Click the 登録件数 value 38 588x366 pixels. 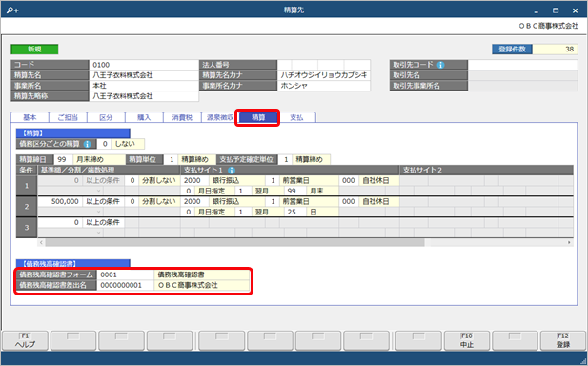point(555,50)
